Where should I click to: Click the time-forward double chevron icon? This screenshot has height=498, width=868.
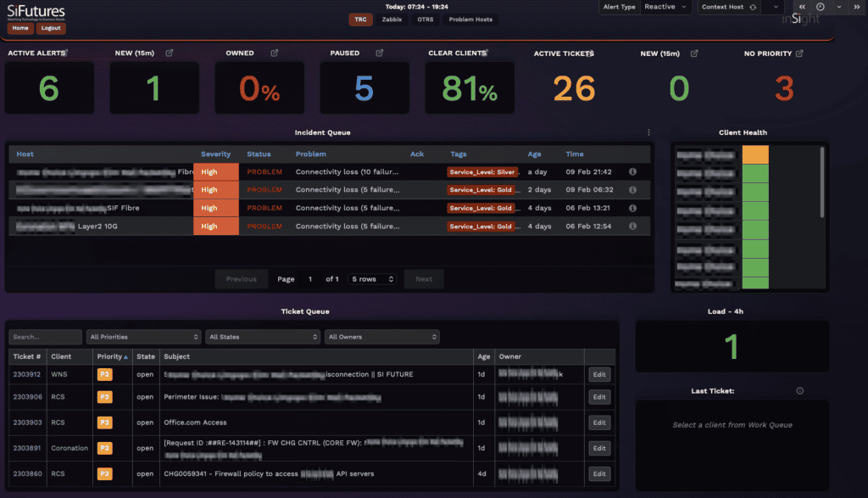click(x=857, y=7)
